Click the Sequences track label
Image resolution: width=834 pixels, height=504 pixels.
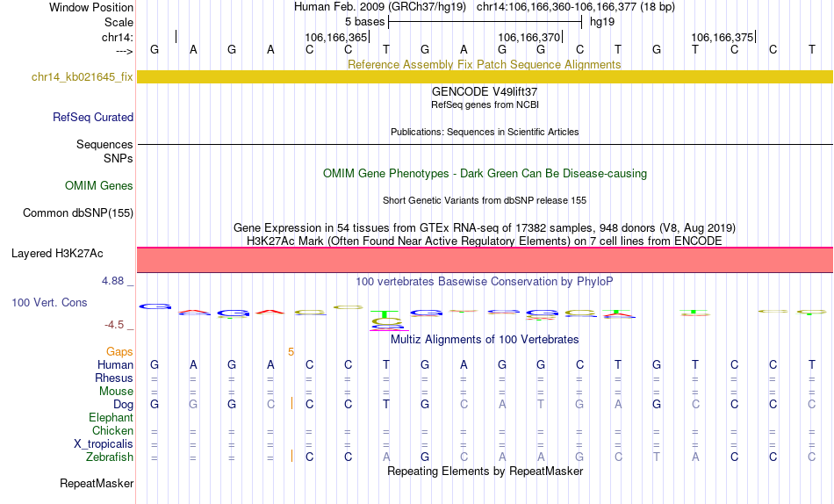click(104, 144)
